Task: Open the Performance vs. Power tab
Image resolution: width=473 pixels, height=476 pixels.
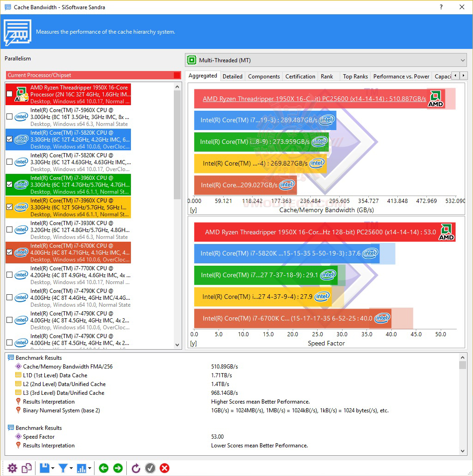Action: pos(401,77)
